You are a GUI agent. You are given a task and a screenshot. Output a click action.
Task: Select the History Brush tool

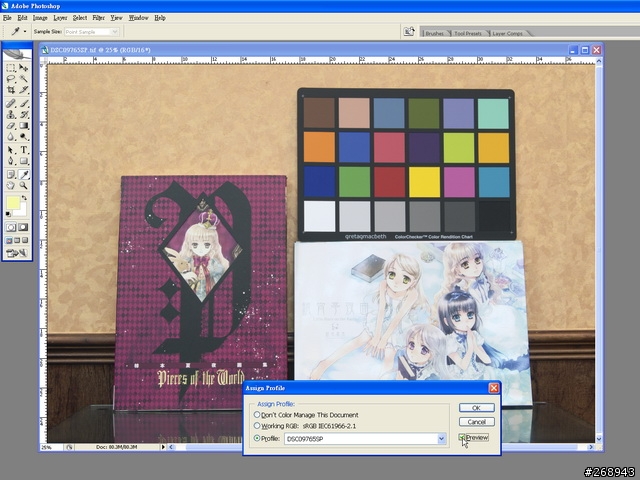coord(23,114)
